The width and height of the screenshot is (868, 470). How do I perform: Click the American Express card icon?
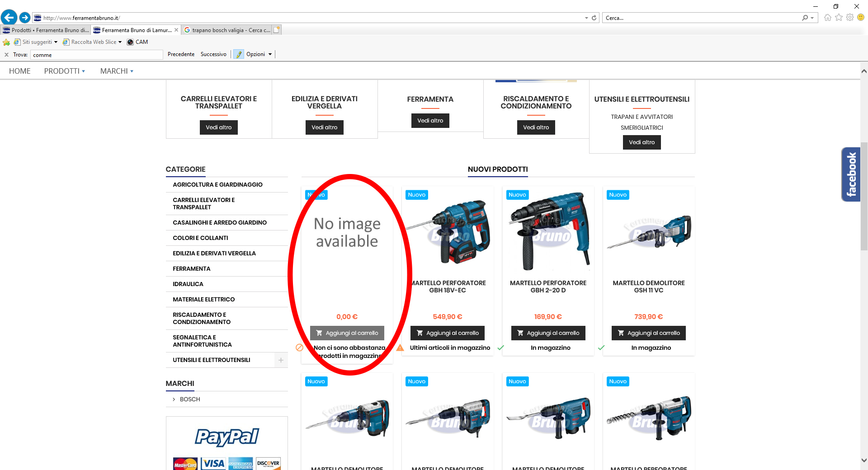[241, 464]
